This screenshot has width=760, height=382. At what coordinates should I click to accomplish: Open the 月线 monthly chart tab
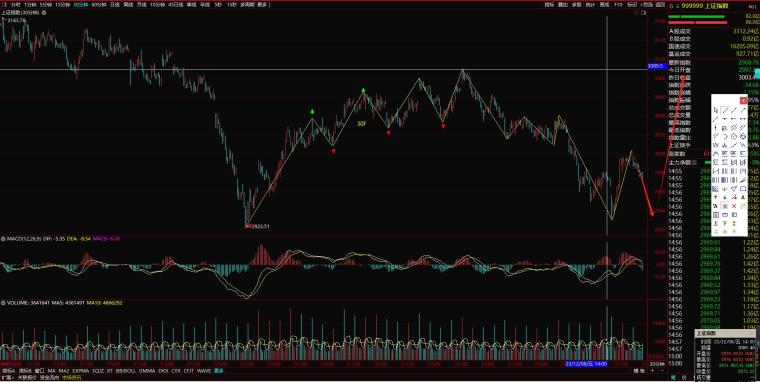(141, 4)
